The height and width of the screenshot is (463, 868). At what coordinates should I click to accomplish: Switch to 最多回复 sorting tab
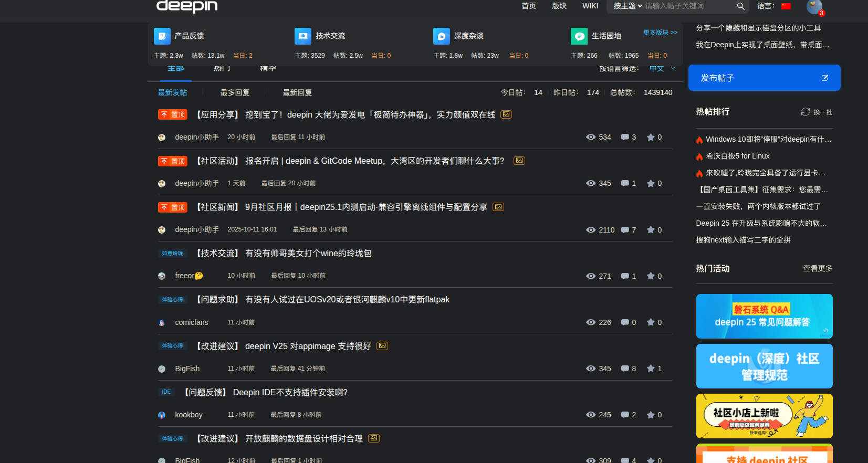235,92
